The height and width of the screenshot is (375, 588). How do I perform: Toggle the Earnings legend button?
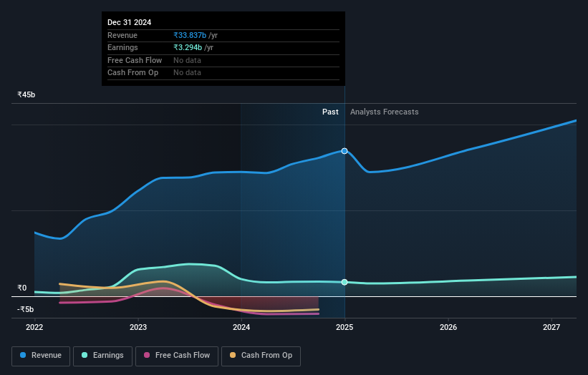[x=102, y=356]
